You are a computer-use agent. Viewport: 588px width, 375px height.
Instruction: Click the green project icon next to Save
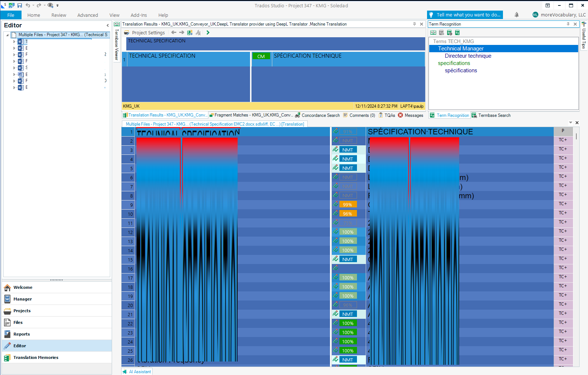(12, 5)
